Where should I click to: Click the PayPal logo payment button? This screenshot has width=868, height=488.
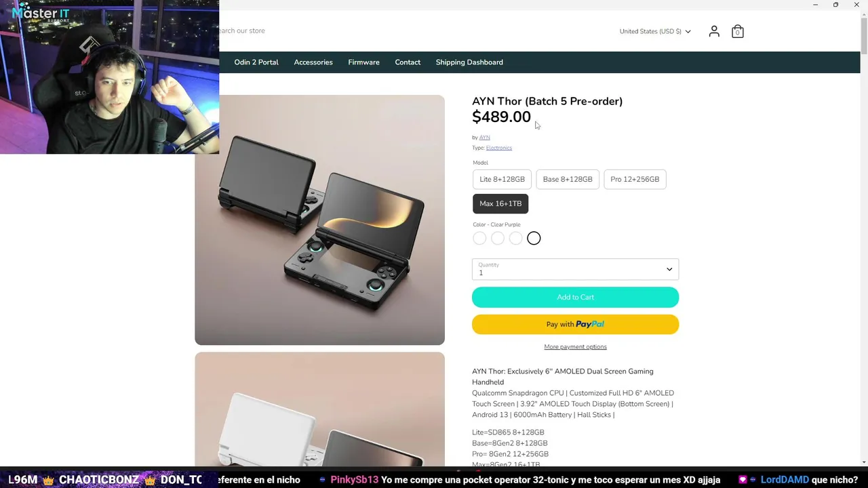click(575, 324)
